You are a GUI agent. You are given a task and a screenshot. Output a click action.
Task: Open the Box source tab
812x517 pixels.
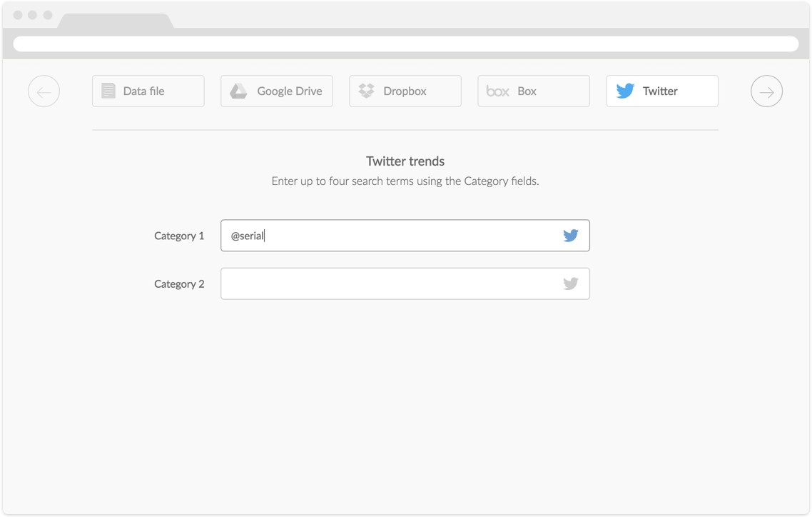(x=534, y=91)
